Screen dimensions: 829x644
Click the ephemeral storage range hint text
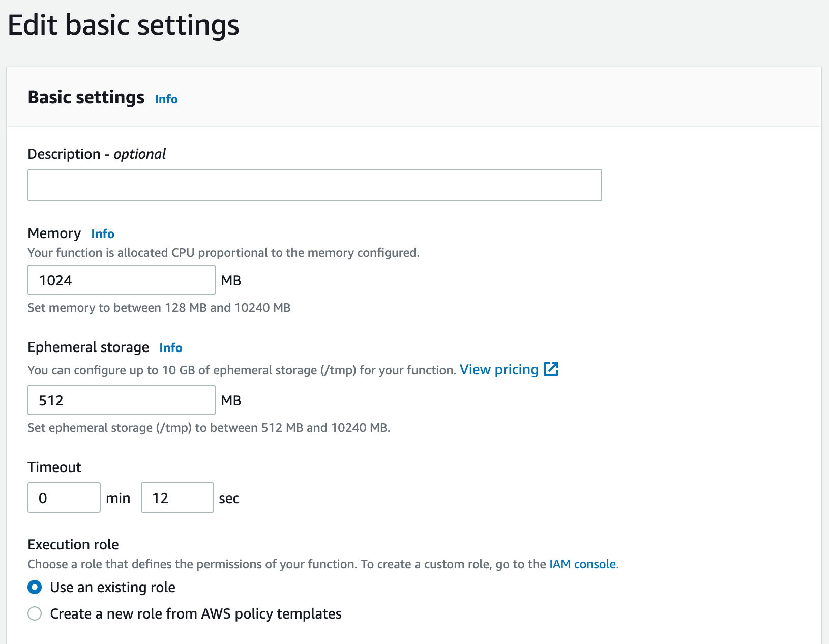point(209,428)
